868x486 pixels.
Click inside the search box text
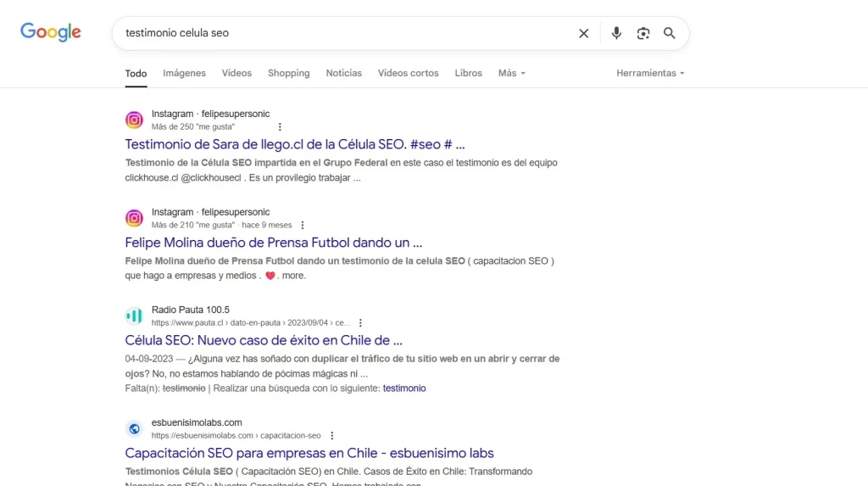[177, 33]
